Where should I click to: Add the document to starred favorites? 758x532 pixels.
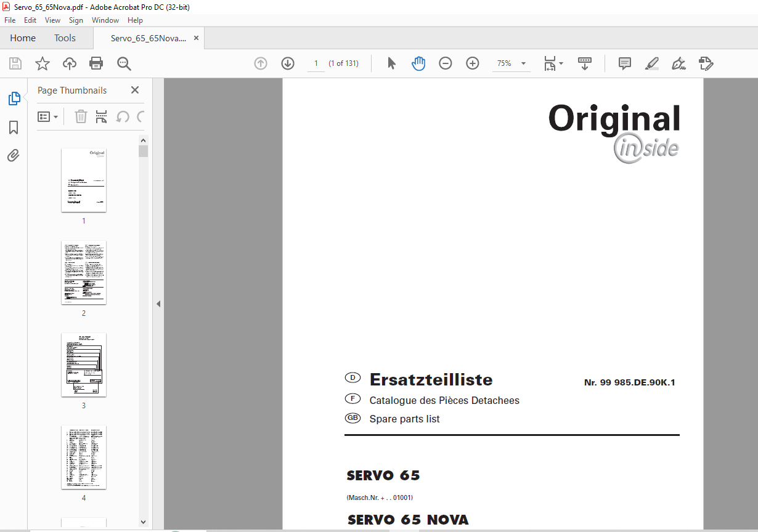pos(42,63)
